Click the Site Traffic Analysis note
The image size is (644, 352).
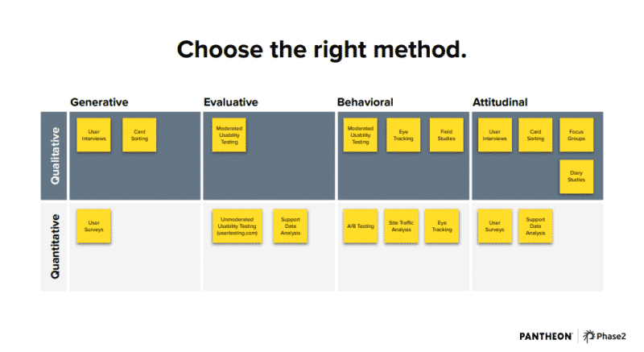401,226
